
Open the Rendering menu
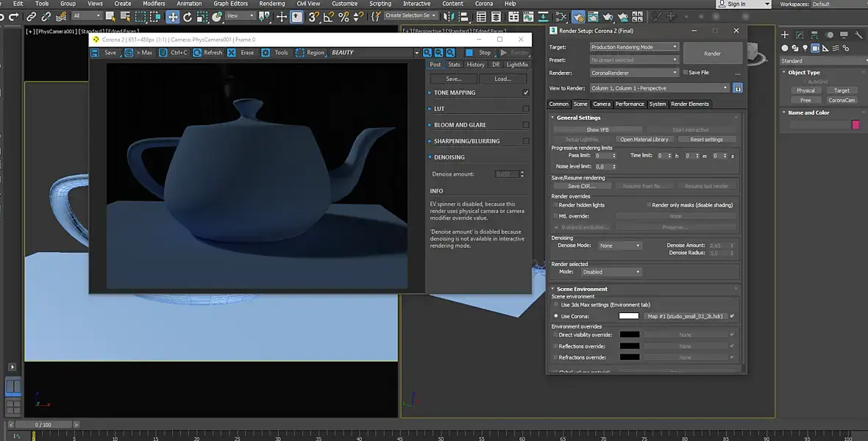[272, 4]
